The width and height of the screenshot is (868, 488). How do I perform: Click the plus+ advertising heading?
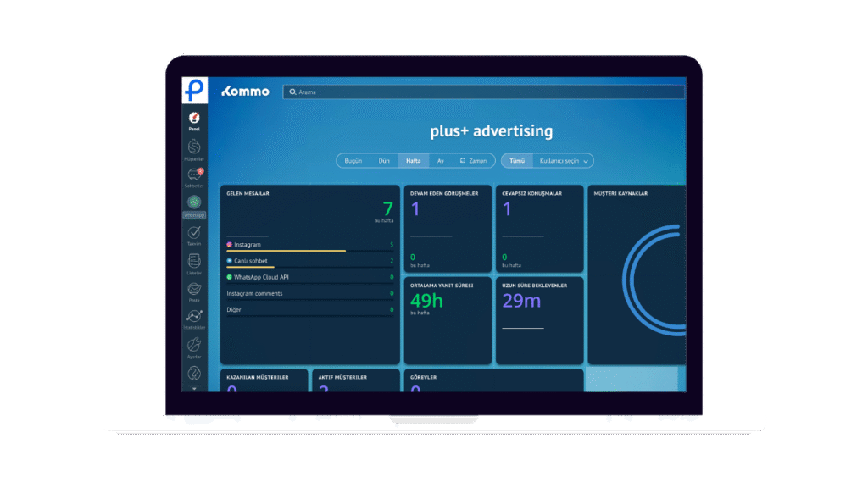[492, 131]
